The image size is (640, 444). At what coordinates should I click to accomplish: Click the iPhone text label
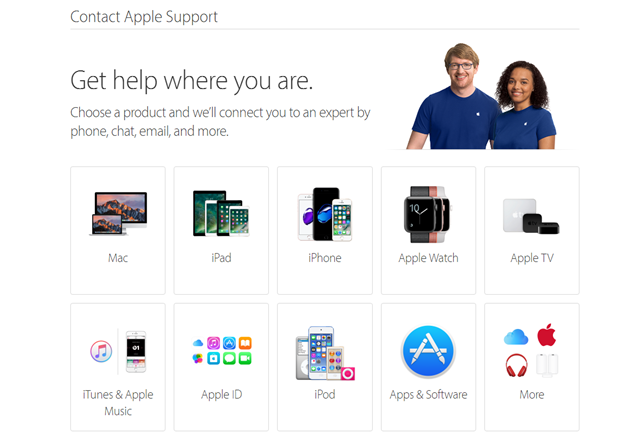click(325, 258)
